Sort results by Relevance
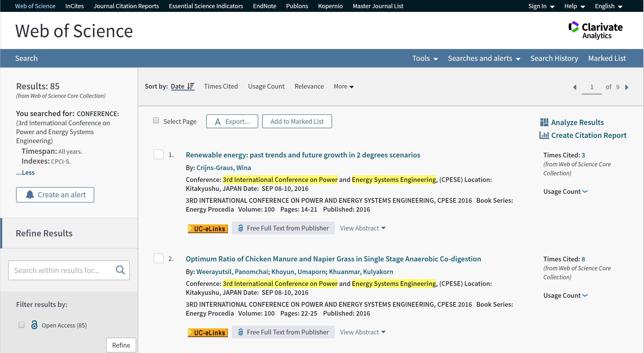Viewport: 644px width, 353px height. [x=309, y=86]
